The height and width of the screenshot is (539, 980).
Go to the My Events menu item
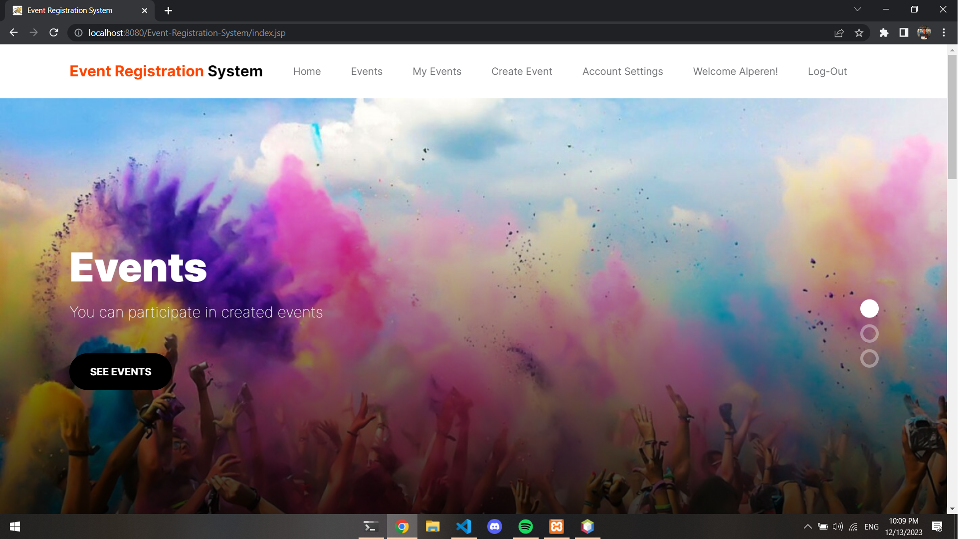pos(437,71)
